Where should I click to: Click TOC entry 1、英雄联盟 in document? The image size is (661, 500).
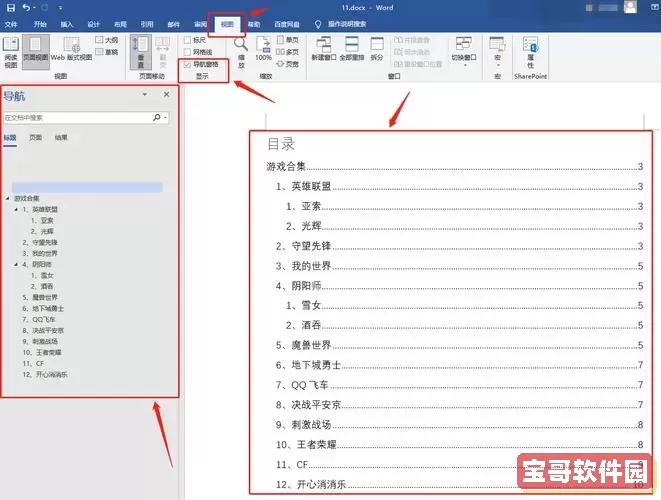point(459,186)
